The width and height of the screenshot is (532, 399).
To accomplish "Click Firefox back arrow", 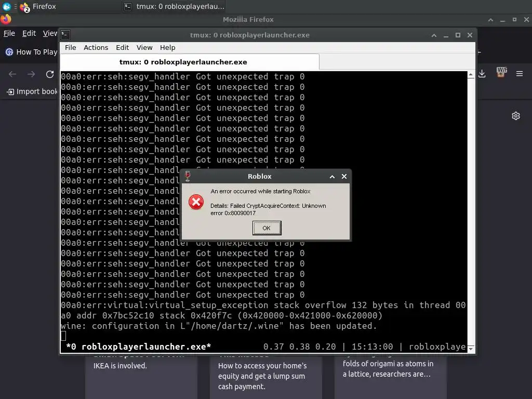I will pos(12,74).
